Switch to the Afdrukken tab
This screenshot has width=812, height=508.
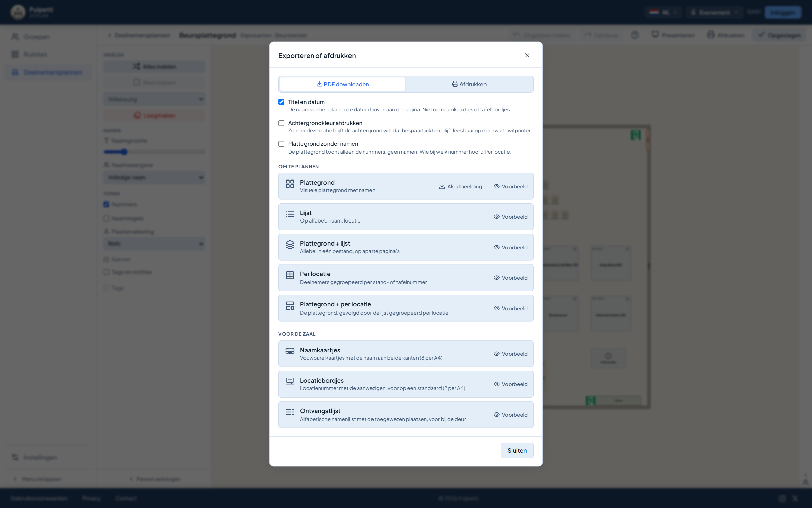pos(469,84)
